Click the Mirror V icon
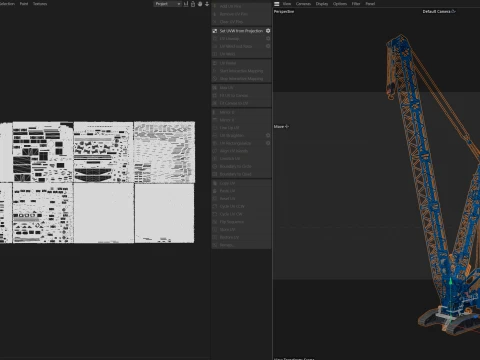 (215, 120)
